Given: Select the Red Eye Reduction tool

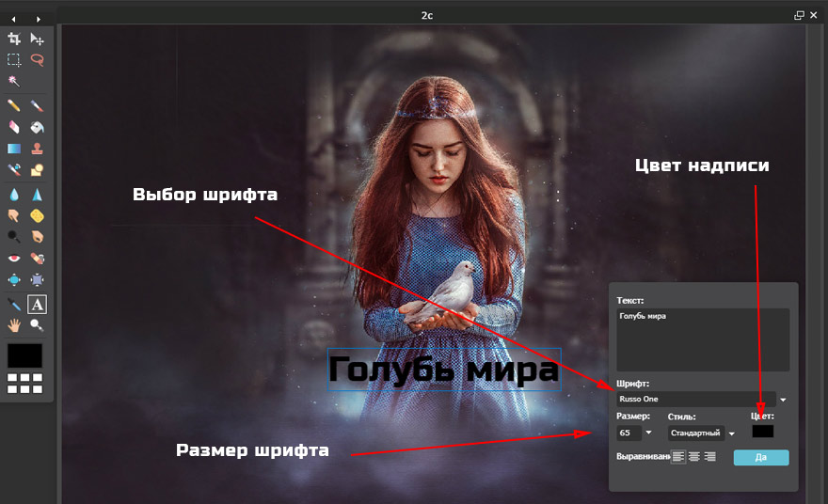Looking at the screenshot, I should pyautogui.click(x=14, y=259).
